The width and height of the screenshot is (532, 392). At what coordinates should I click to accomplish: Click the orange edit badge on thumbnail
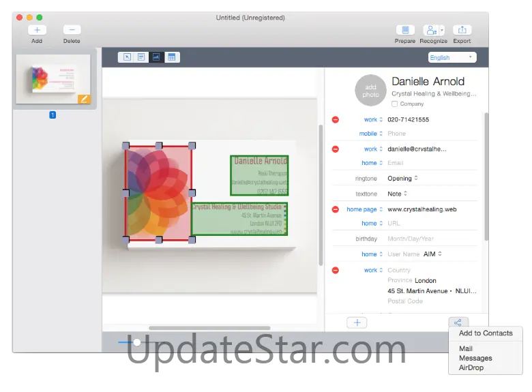click(84, 99)
